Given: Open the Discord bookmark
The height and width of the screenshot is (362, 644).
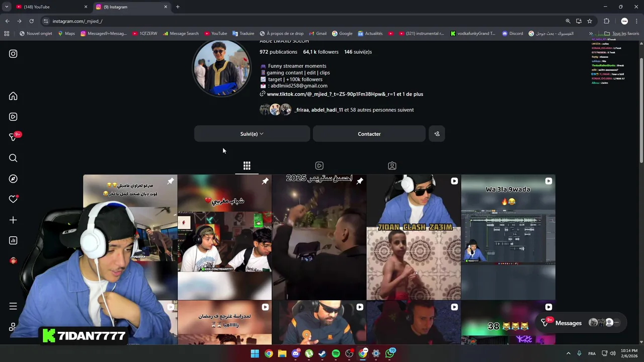Looking at the screenshot, I should pos(512,34).
